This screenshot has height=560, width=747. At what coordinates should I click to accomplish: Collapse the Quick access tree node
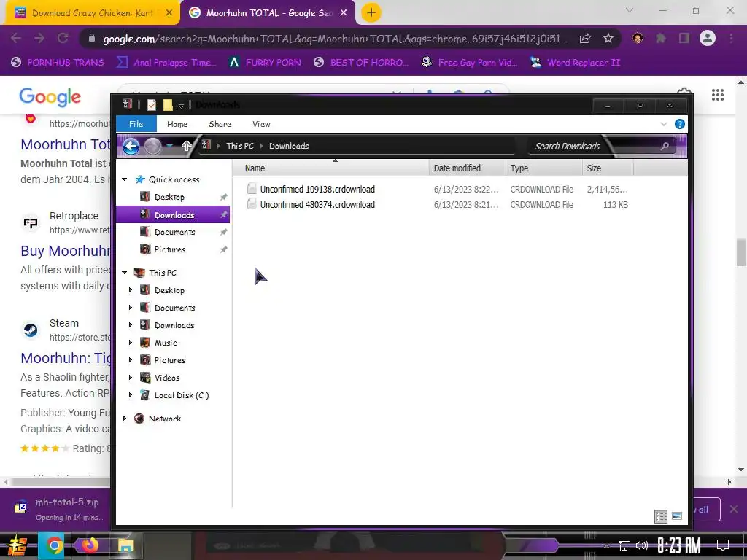124,179
